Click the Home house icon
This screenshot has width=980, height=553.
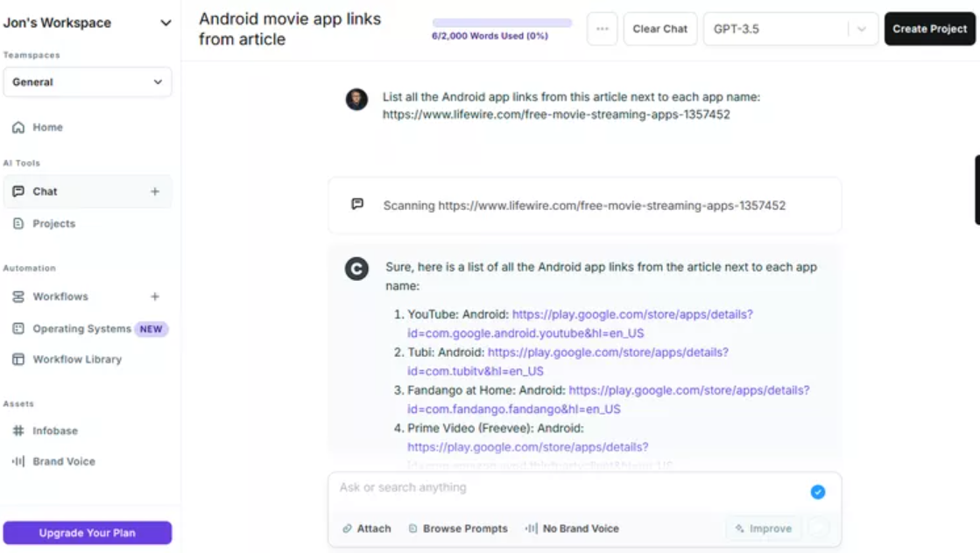coord(18,128)
